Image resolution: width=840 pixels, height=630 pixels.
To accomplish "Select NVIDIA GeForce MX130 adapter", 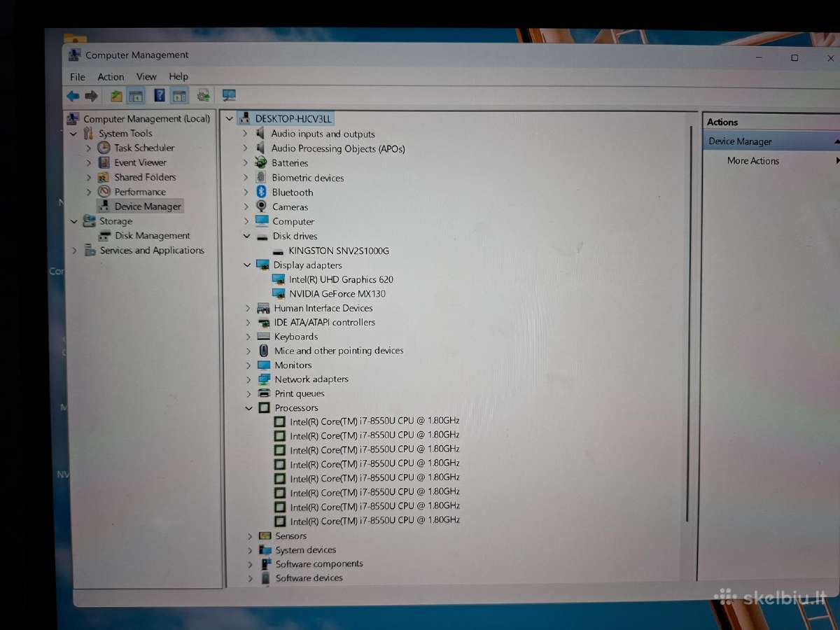I will [337, 294].
